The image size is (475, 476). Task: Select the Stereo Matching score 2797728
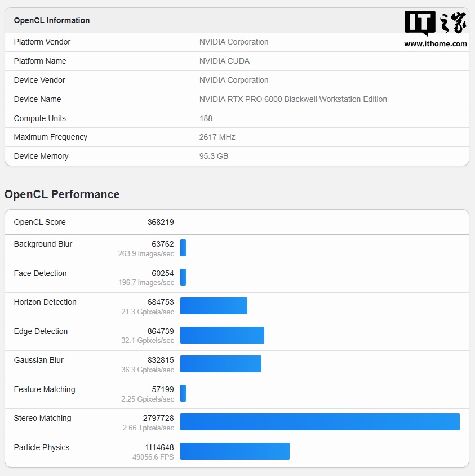click(158, 418)
